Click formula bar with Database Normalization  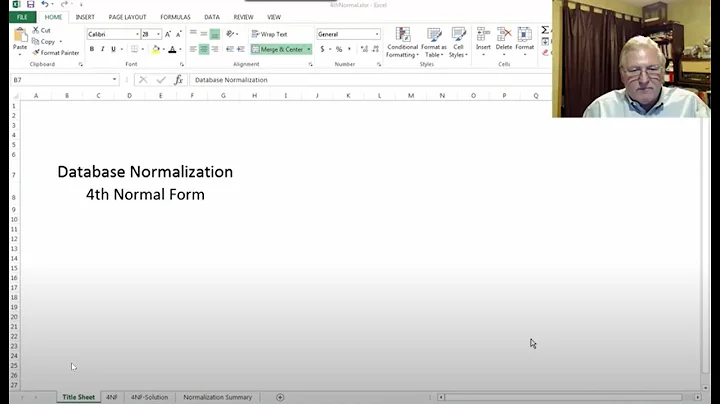click(370, 80)
